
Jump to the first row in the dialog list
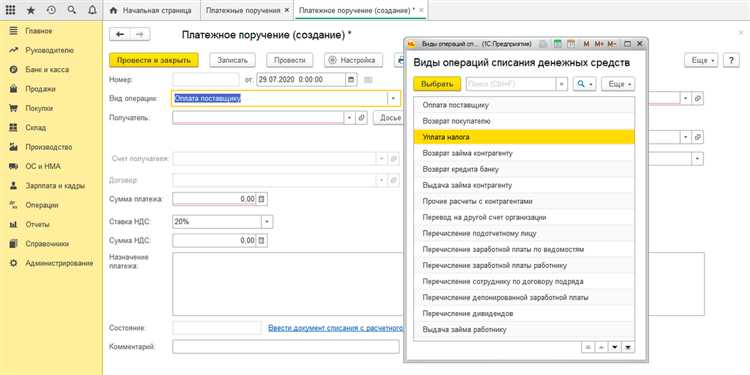(588, 347)
